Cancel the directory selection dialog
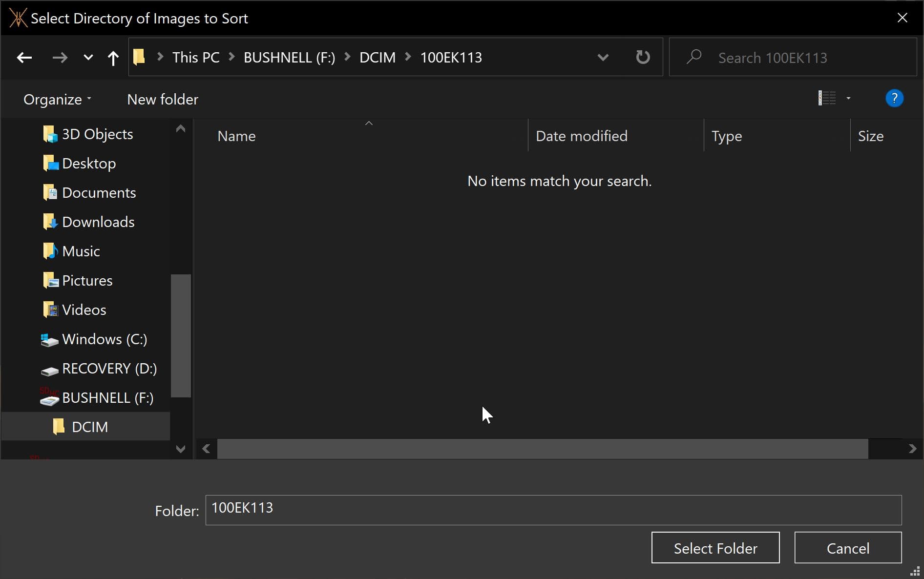The height and width of the screenshot is (579, 924). pos(848,548)
